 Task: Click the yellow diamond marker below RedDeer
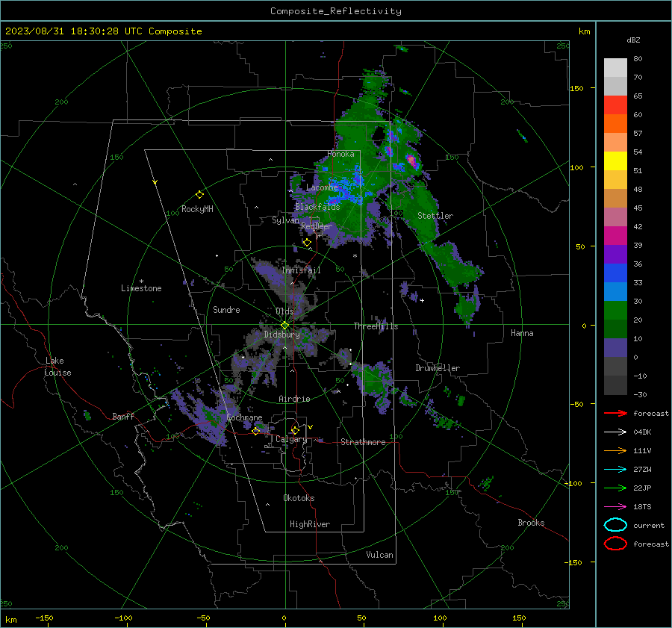click(307, 243)
